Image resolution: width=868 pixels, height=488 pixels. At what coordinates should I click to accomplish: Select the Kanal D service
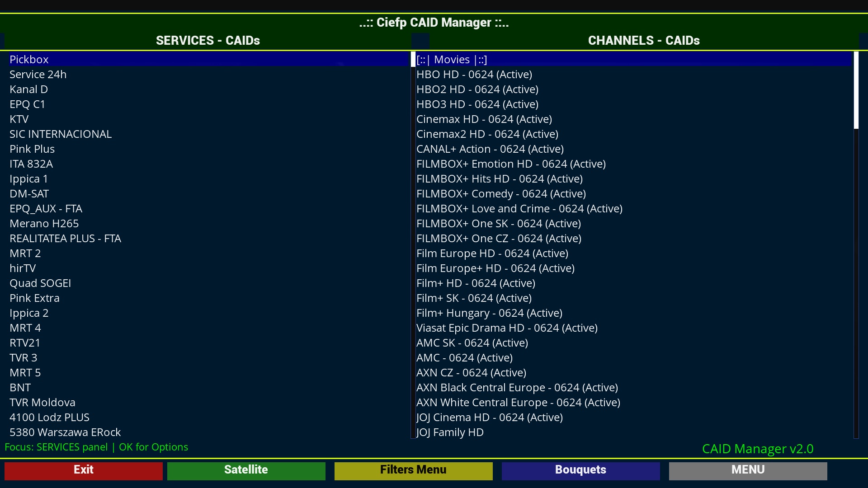pos(209,89)
